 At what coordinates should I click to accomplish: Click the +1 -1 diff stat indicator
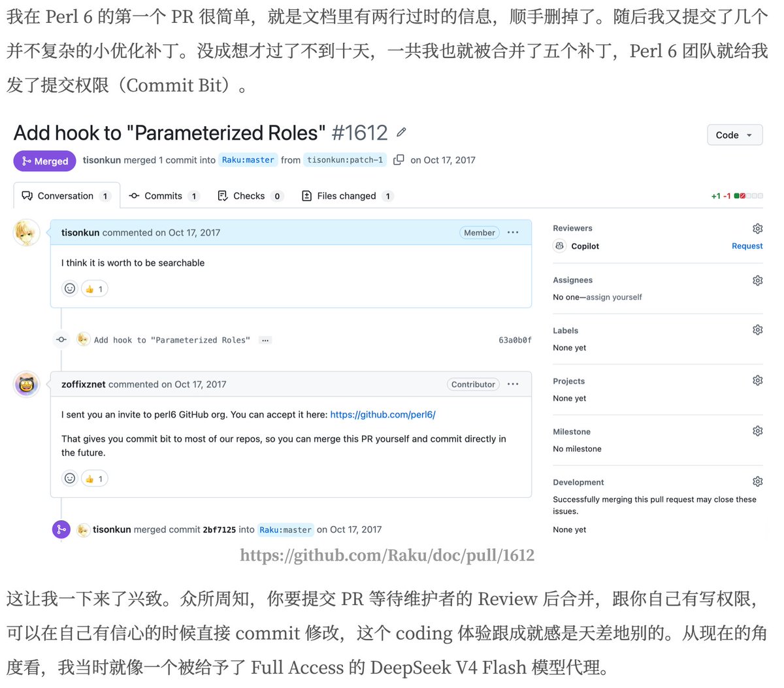tap(737, 196)
